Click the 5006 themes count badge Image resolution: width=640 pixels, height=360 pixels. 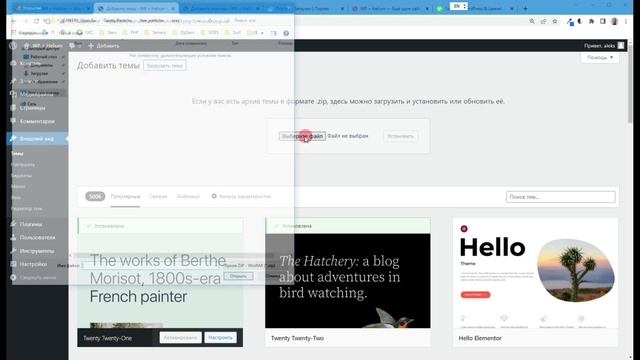(95, 196)
